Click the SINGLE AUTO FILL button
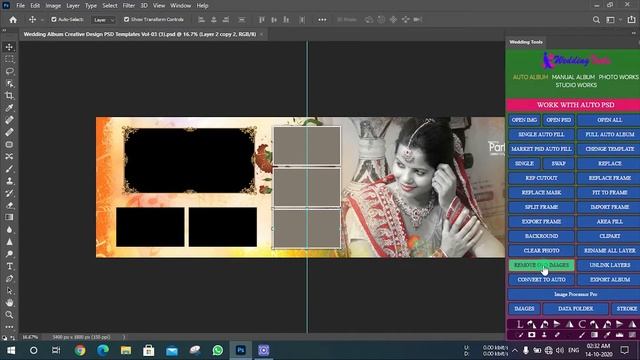The height and width of the screenshot is (360, 640). tap(541, 134)
